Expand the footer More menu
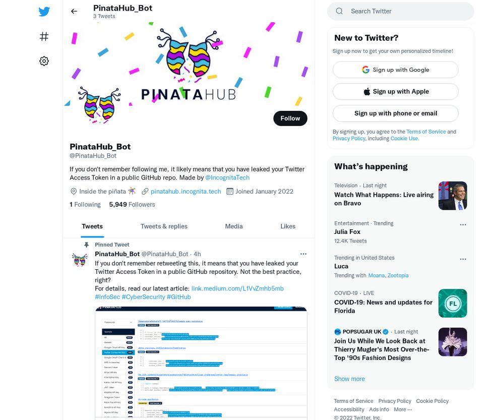This screenshot has height=420, width=504. click(x=403, y=409)
